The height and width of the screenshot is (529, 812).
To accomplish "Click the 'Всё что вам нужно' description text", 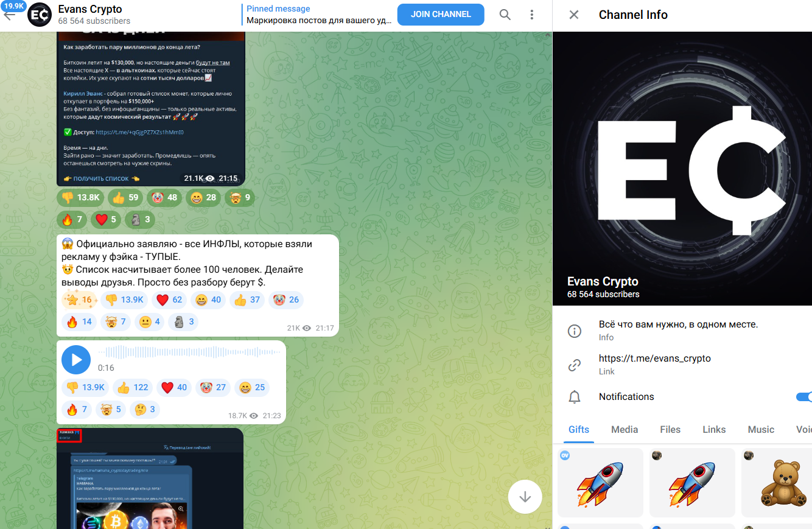I will [x=678, y=324].
